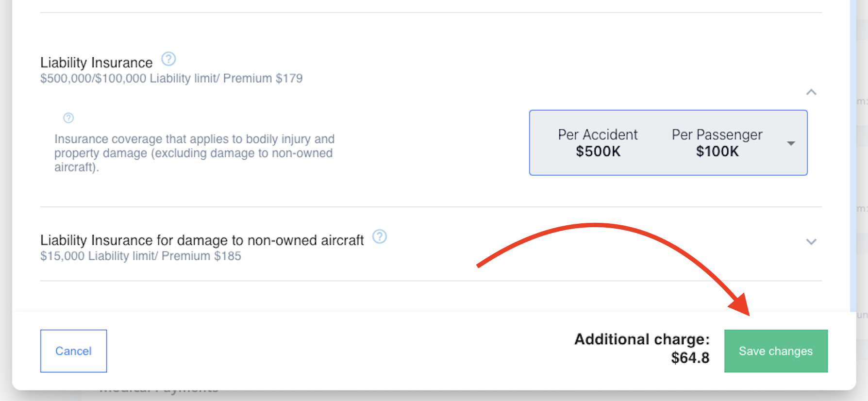The width and height of the screenshot is (868, 401).
Task: Click non-owned aircraft liability heading text
Action: pyautogui.click(x=202, y=240)
